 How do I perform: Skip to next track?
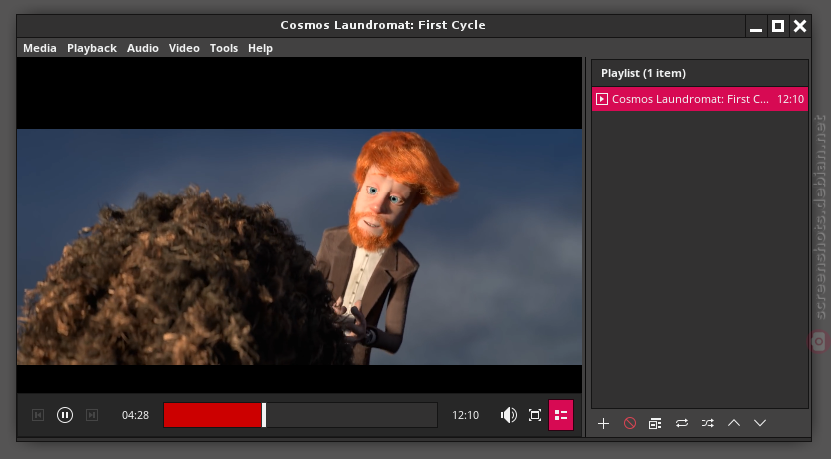92,415
